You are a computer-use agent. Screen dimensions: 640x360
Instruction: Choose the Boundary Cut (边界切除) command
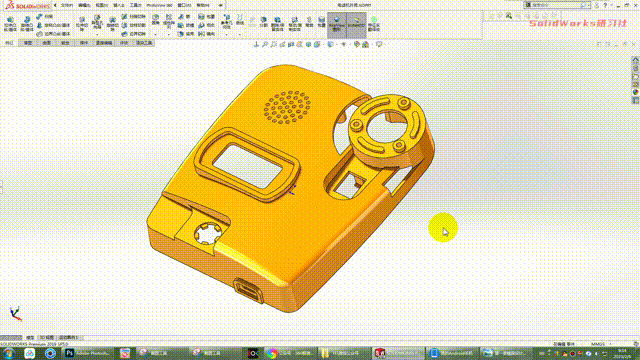tap(133, 34)
